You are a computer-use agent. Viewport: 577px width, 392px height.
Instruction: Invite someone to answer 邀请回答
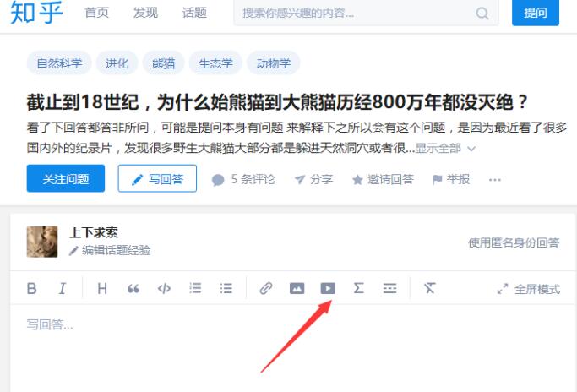click(383, 179)
